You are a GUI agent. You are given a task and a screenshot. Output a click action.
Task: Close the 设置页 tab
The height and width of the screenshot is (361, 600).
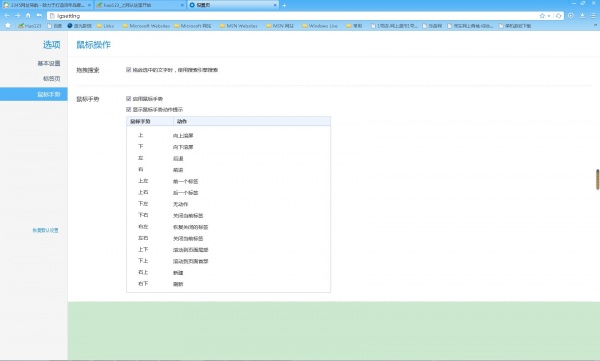point(275,5)
